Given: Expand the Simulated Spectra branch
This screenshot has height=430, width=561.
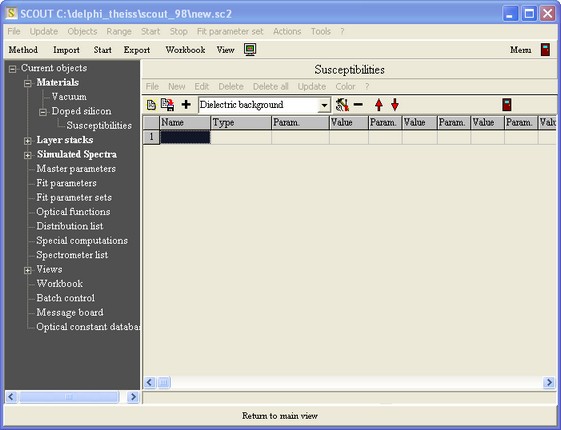Looking at the screenshot, I should click(28, 155).
